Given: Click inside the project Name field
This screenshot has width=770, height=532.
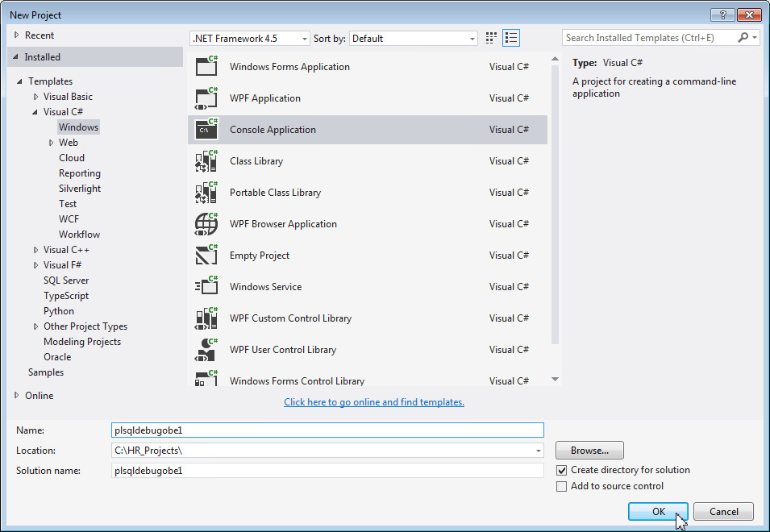Looking at the screenshot, I should tap(323, 430).
